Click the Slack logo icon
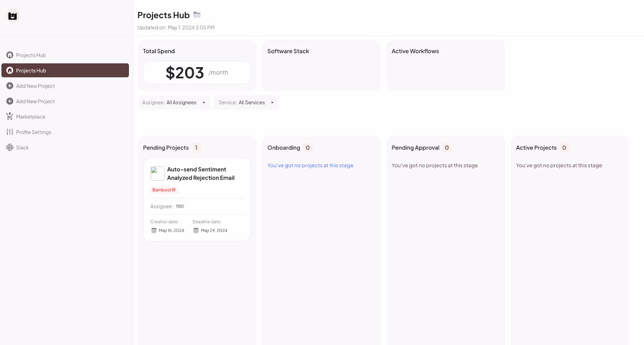 pyautogui.click(x=10, y=148)
